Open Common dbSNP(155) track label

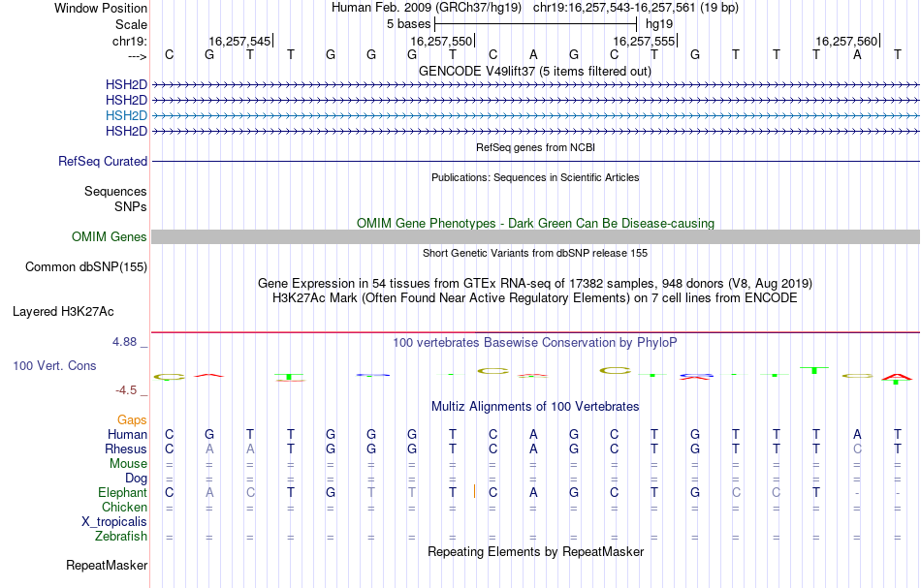86,267
